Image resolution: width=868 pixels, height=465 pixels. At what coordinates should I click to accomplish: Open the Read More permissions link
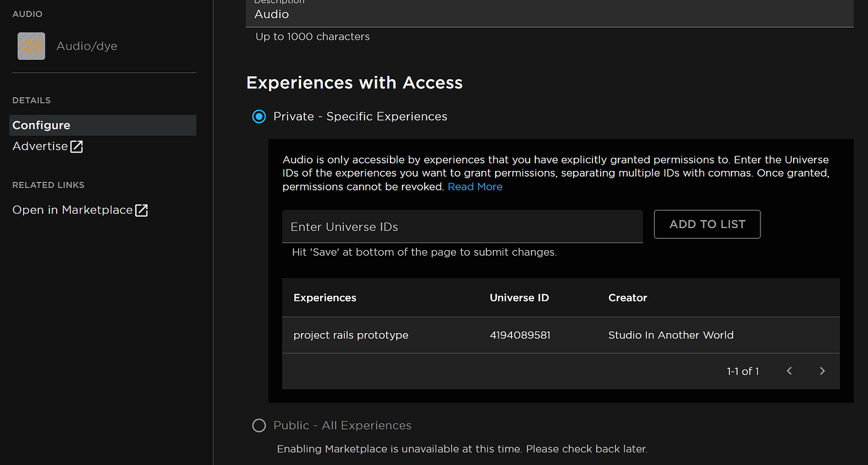pos(475,186)
